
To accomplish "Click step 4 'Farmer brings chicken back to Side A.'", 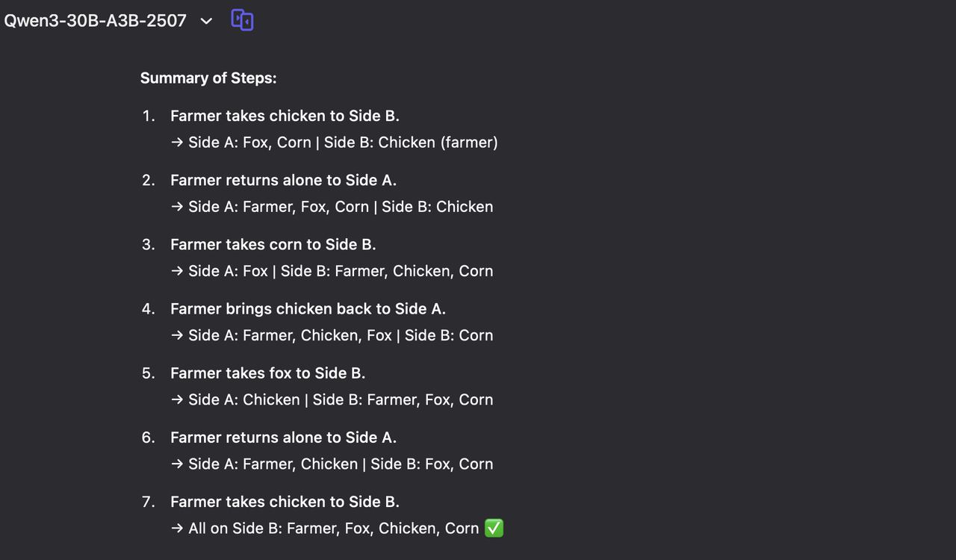I will point(308,308).
